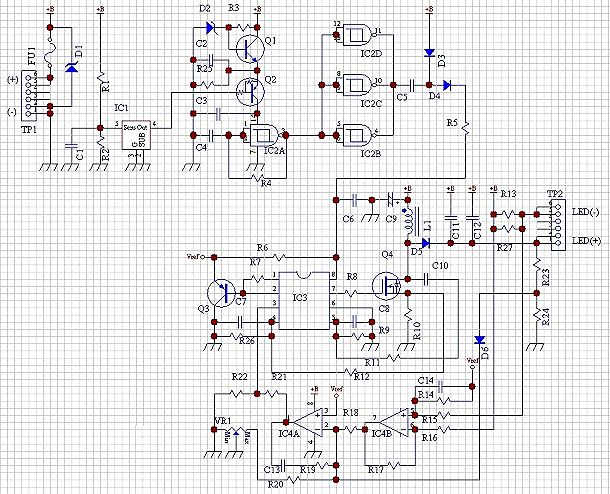This screenshot has height=494, width=610.
Task: Click the IC2C NAND gate
Action: coord(357,85)
